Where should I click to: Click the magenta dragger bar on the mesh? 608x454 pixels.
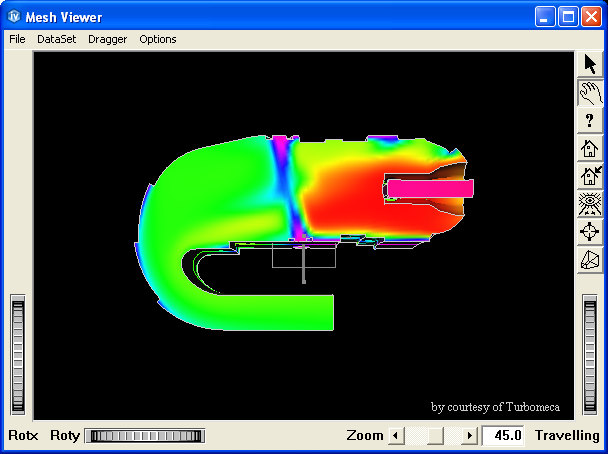tap(430, 188)
